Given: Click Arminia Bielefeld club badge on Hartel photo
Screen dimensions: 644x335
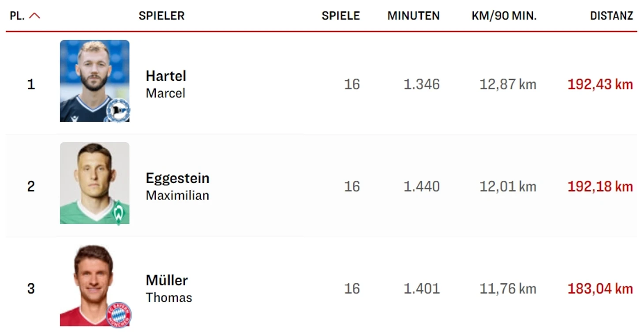Looking at the screenshot, I should (118, 111).
